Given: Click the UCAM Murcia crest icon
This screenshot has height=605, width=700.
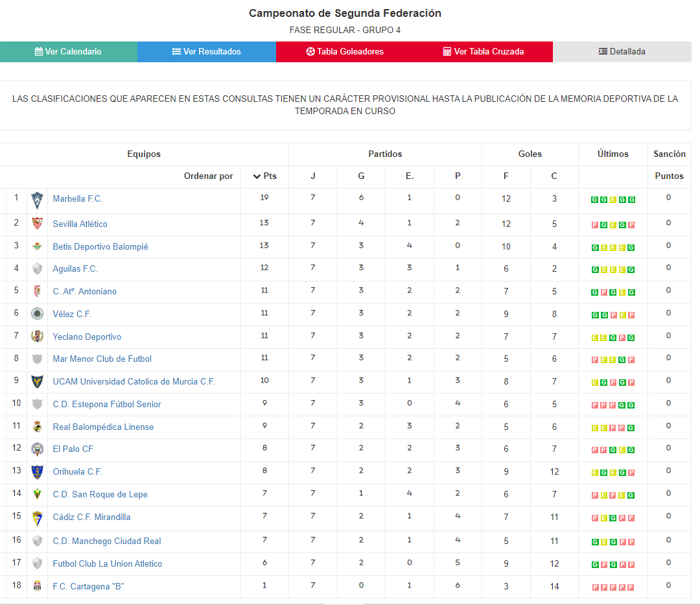Looking at the screenshot, I should coord(38,381).
